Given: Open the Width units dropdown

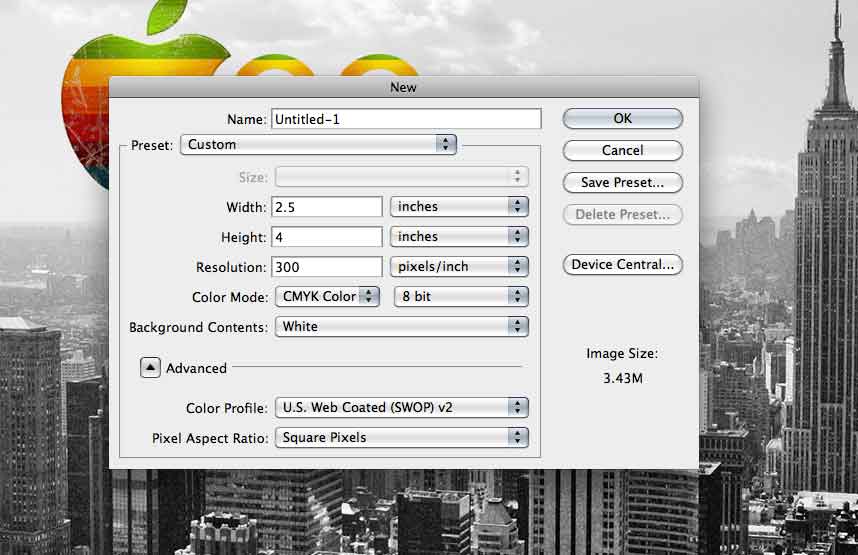Looking at the screenshot, I should point(459,206).
